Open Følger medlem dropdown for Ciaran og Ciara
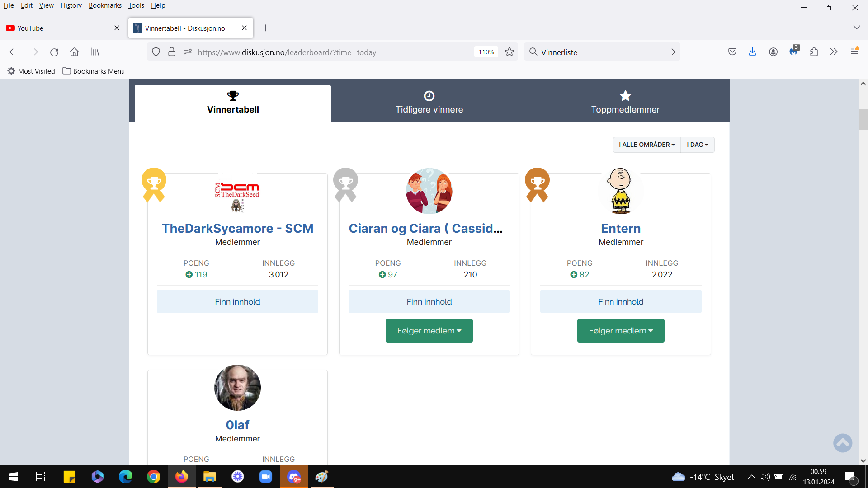 (429, 331)
